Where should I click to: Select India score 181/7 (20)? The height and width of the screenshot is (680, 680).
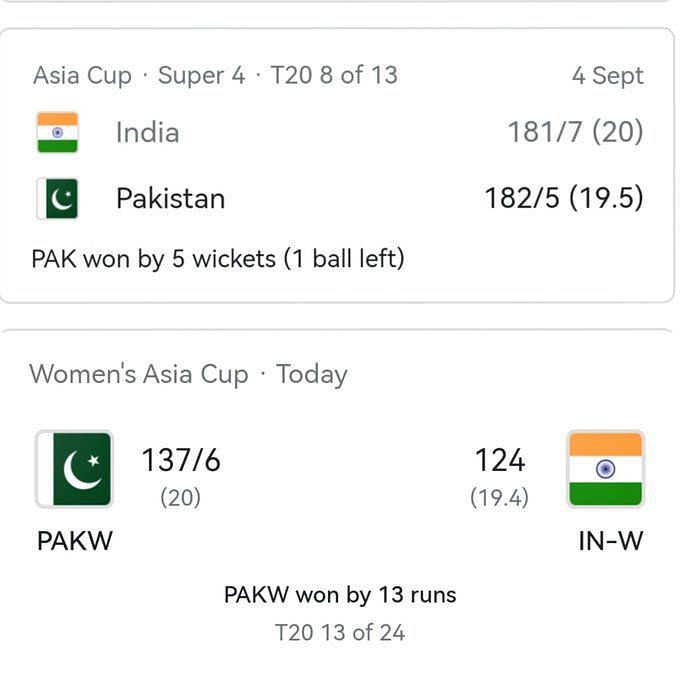(575, 132)
